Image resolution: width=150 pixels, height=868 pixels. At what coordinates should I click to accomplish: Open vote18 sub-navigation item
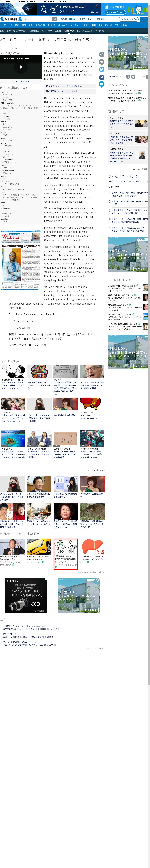58,31
